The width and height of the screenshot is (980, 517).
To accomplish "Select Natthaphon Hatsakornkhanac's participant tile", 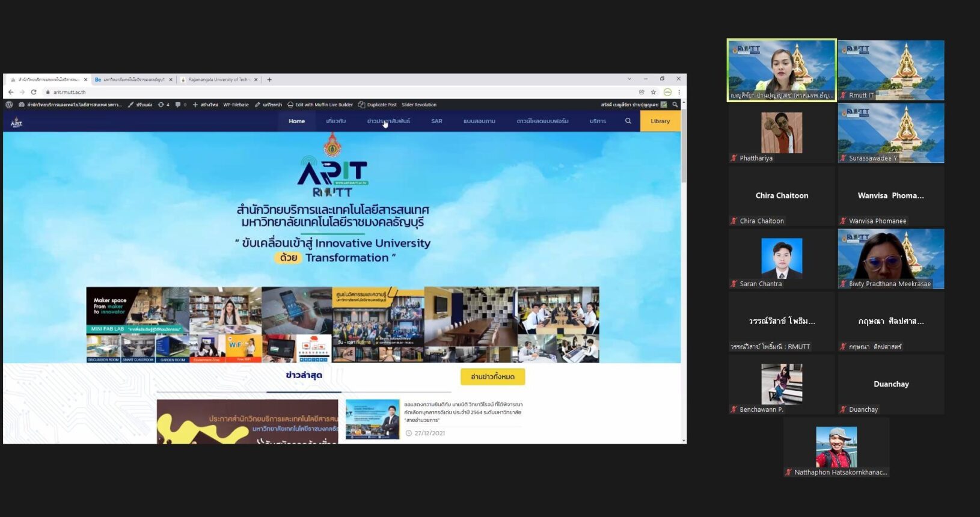I will tap(836, 447).
